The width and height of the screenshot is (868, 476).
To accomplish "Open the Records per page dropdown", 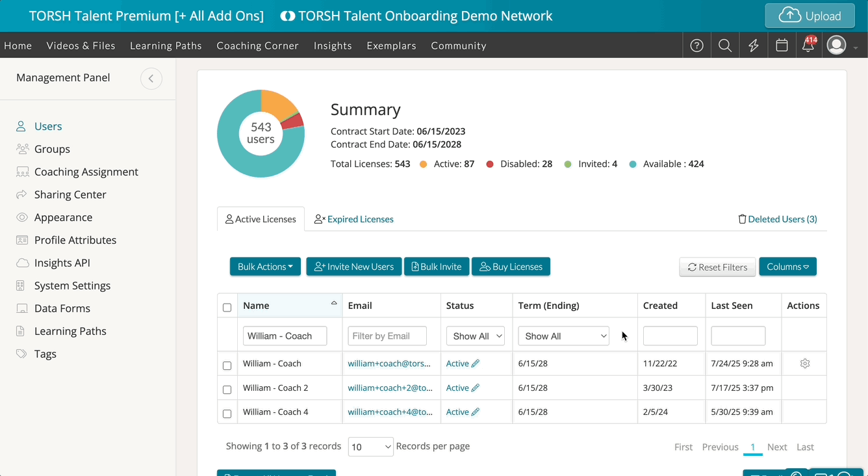I will tap(370, 447).
